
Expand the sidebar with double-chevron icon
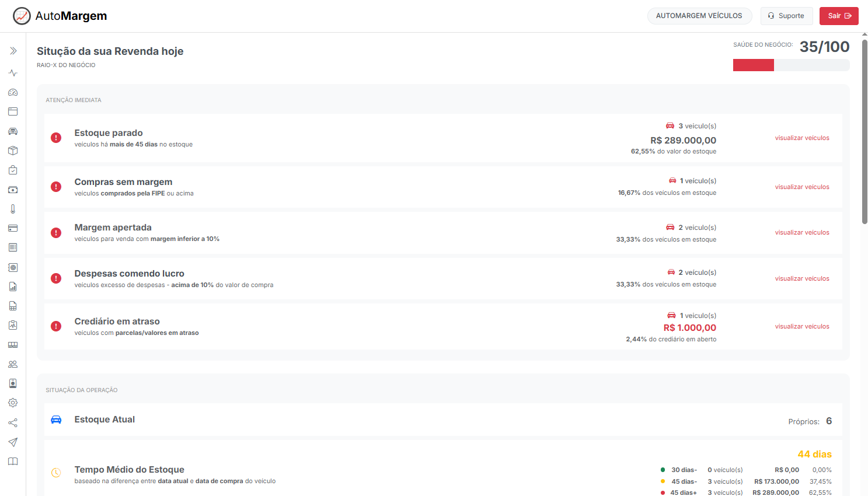(x=13, y=51)
